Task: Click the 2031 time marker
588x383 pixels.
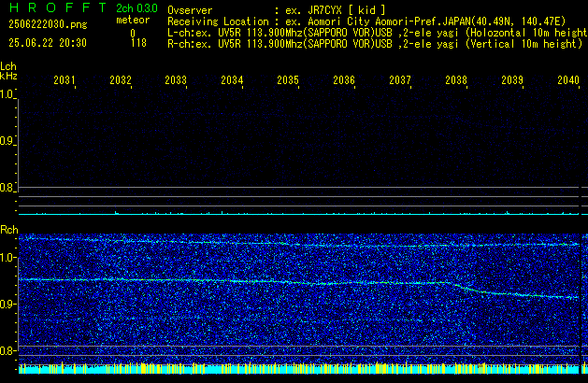Action: tap(65, 80)
